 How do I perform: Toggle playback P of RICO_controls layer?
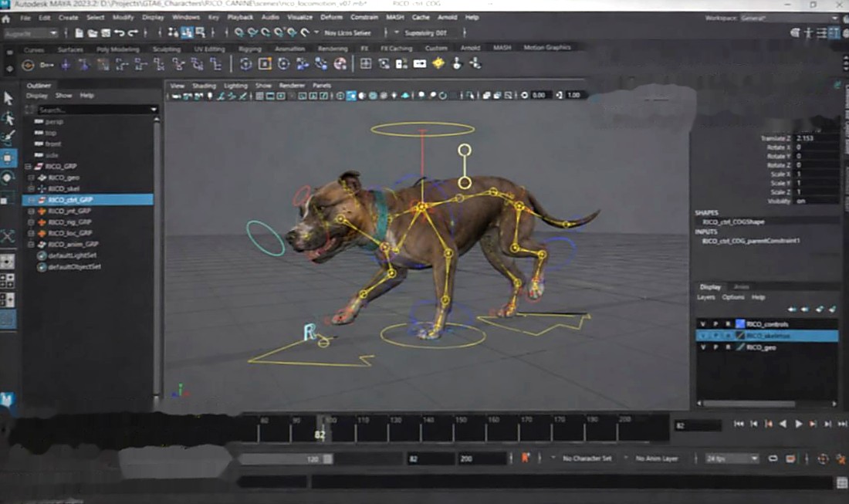(715, 323)
